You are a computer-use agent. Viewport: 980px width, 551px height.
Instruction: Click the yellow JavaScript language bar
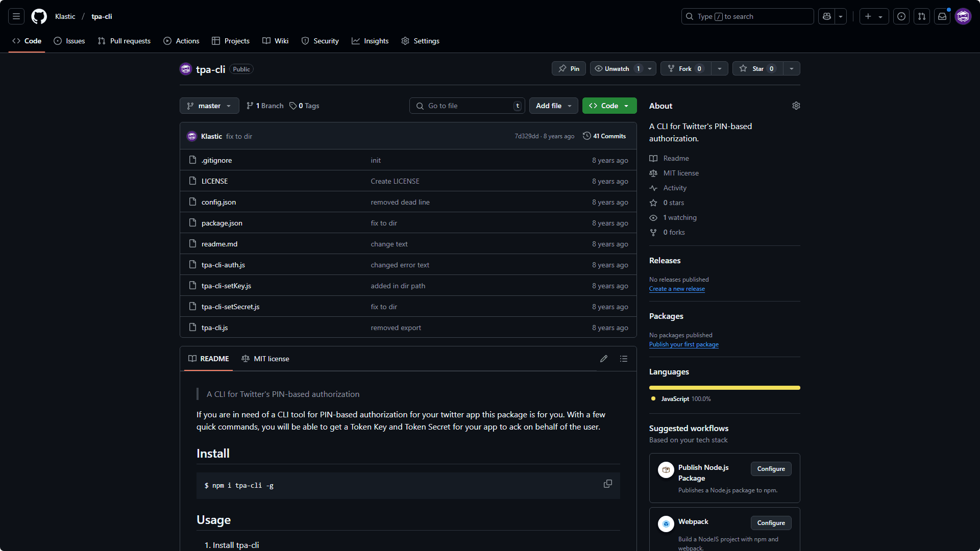pos(724,388)
